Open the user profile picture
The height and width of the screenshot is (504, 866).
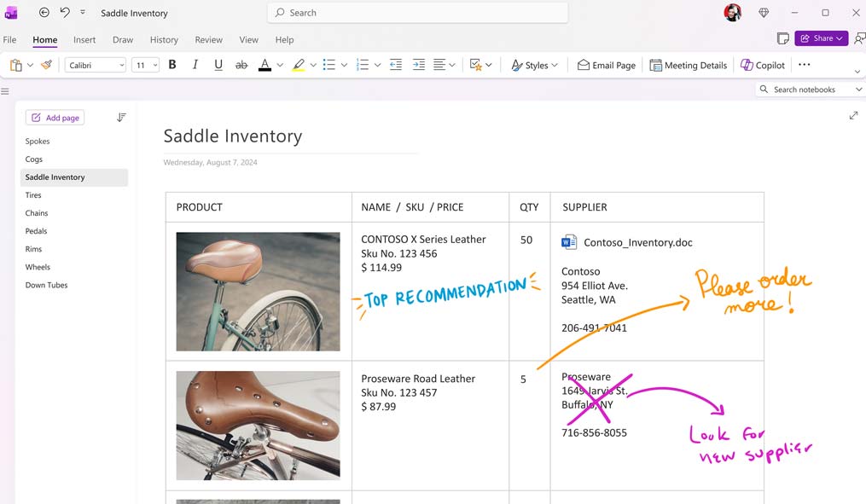click(x=732, y=12)
